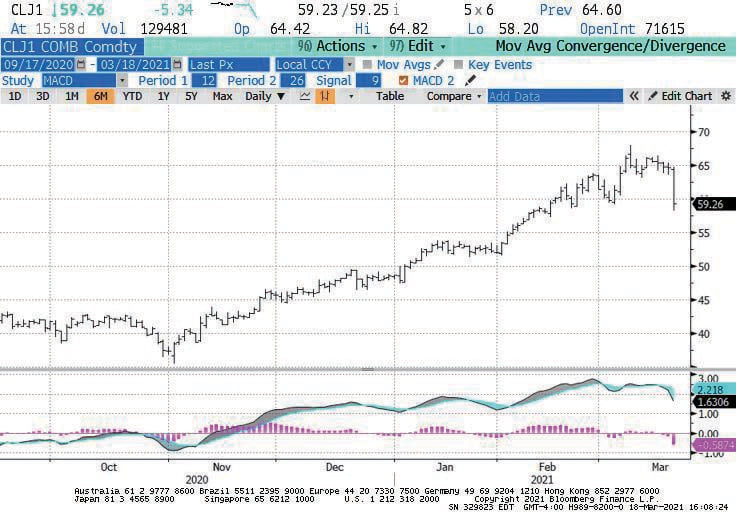Select the 6M time range

(x=100, y=96)
